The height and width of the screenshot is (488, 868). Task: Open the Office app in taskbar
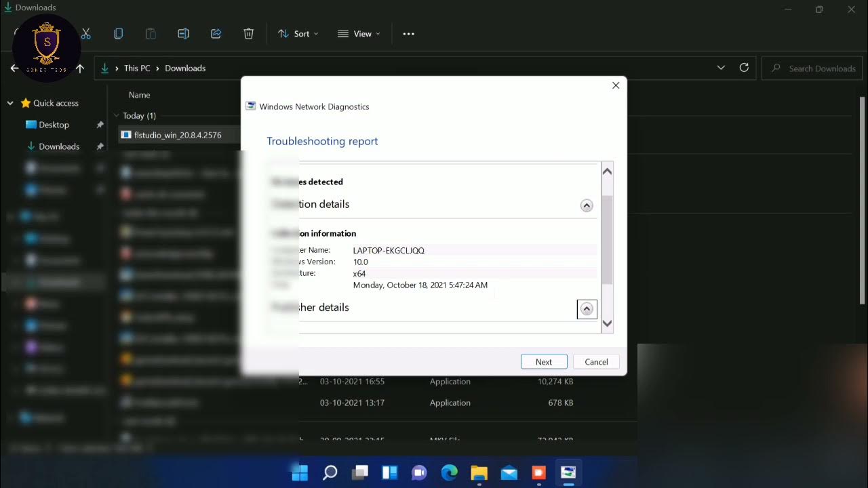pyautogui.click(x=538, y=472)
